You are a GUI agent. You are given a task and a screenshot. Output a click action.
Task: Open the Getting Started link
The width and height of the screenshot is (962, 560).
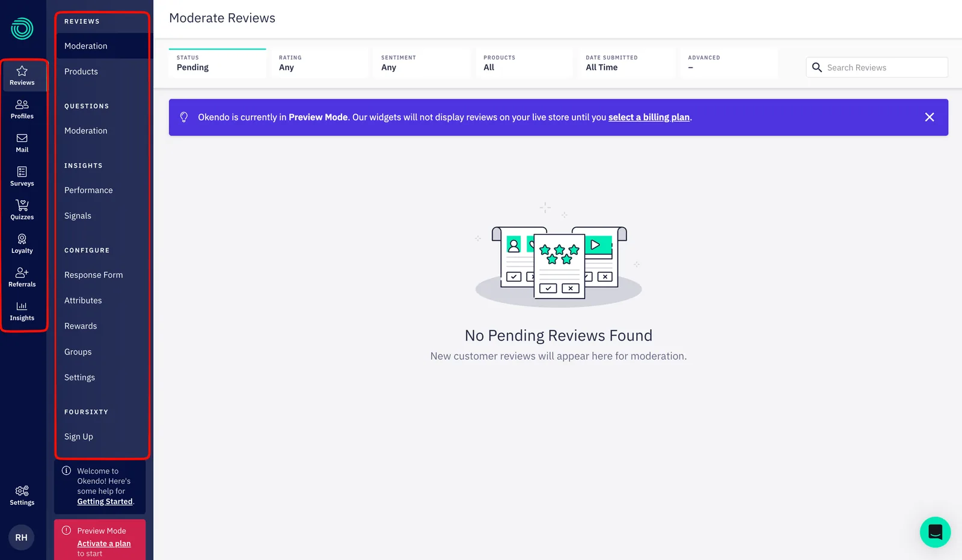pyautogui.click(x=105, y=502)
